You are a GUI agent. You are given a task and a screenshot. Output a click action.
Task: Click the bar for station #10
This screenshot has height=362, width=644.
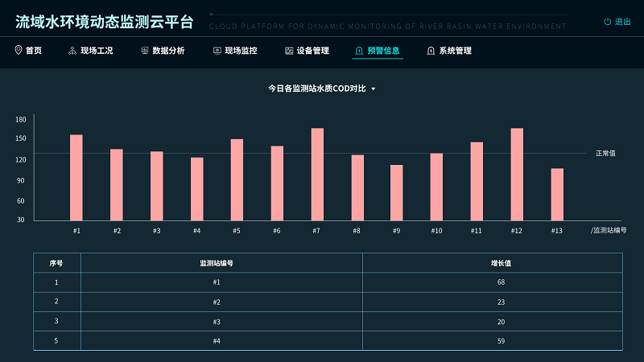click(436, 187)
